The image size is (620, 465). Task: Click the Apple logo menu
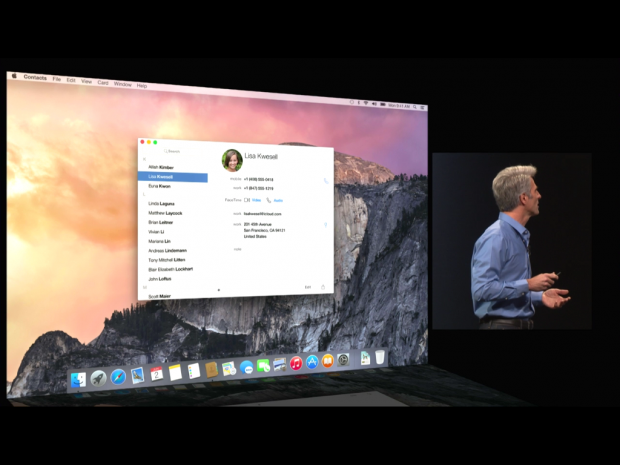(x=14, y=76)
